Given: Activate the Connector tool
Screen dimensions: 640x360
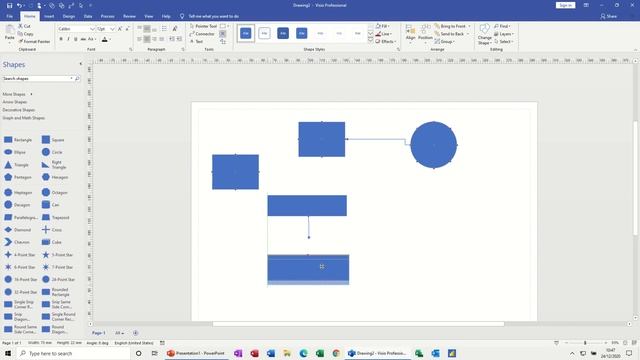Looking at the screenshot, I should click(x=202, y=34).
